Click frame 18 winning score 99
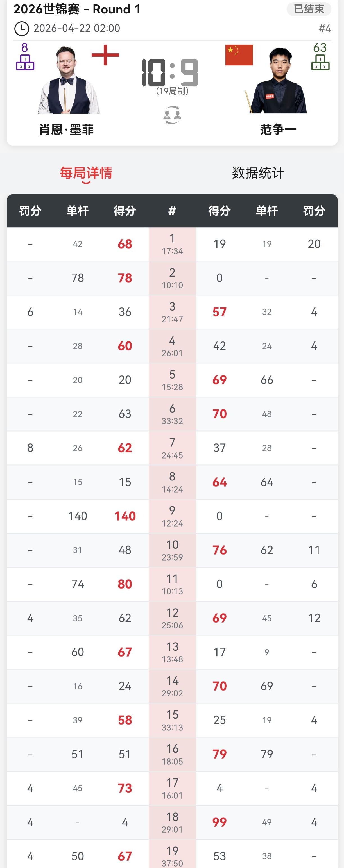Image resolution: width=344 pixels, height=868 pixels. pyautogui.click(x=219, y=822)
